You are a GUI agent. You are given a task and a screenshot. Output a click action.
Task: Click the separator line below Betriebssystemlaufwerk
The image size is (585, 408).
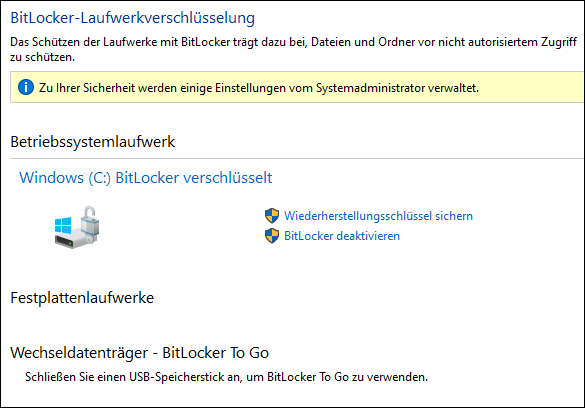297,159
